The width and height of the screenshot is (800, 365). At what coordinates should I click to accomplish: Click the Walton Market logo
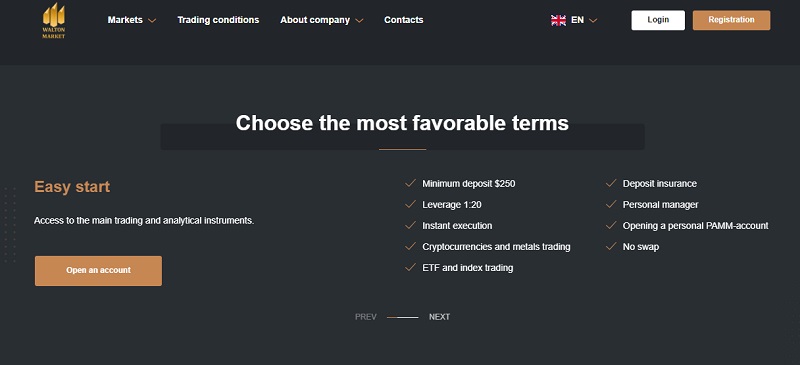click(54, 20)
